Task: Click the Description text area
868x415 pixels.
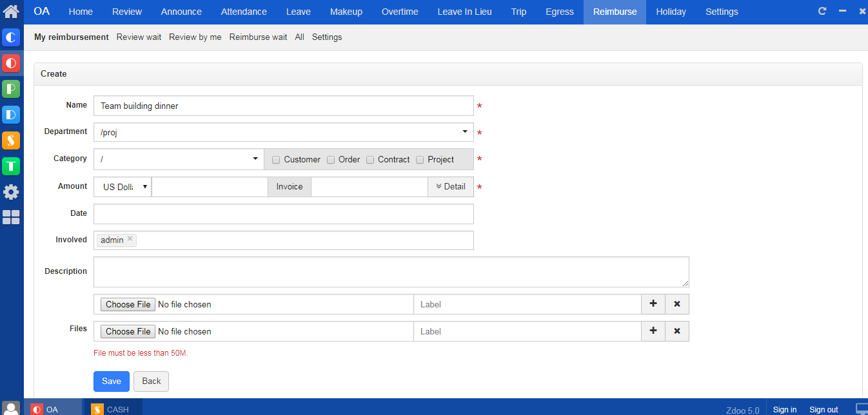Action: click(x=391, y=272)
